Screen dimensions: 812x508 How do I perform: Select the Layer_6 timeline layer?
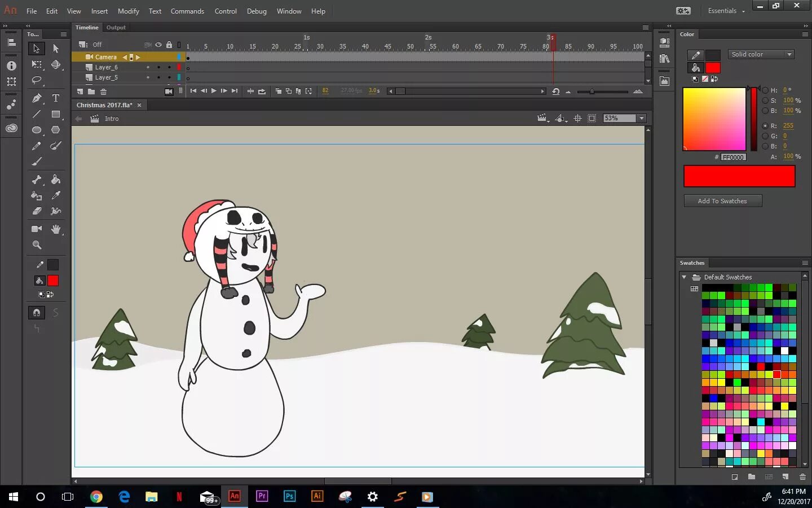click(x=106, y=67)
